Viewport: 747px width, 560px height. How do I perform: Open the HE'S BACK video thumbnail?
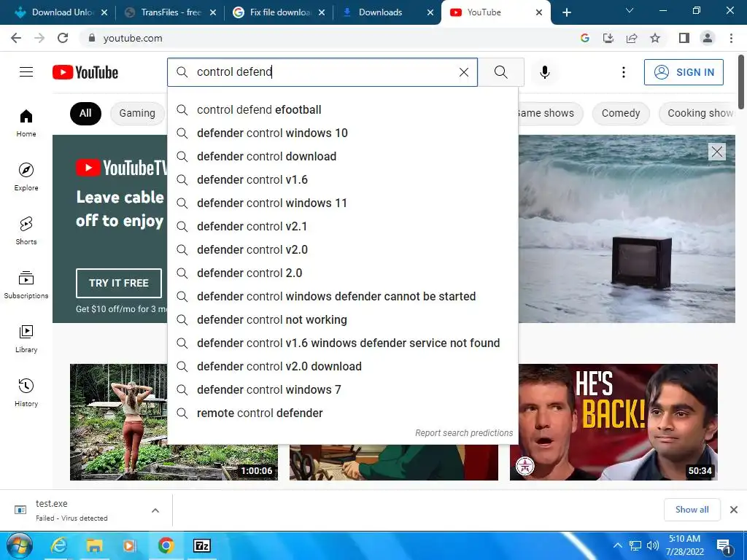[614, 422]
